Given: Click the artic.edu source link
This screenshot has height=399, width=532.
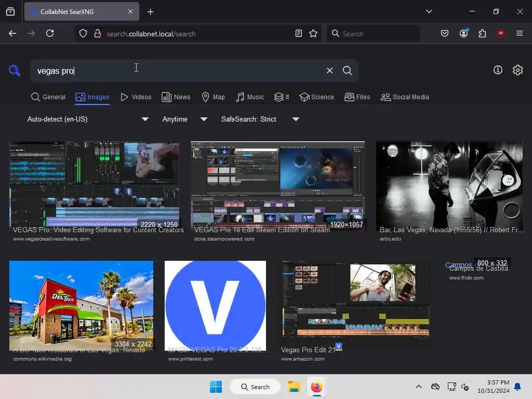Looking at the screenshot, I should point(390,239).
